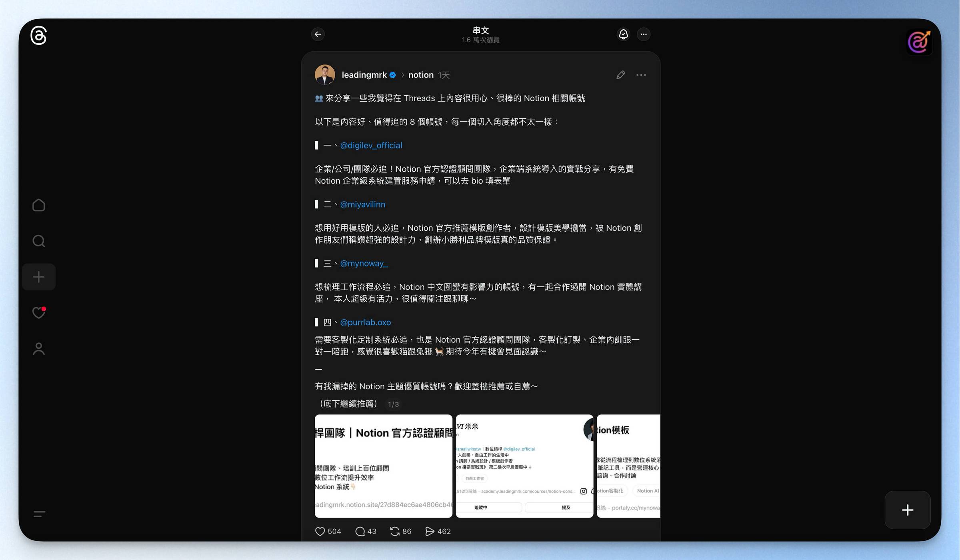Edit the post with the pencil icon
This screenshot has width=960, height=560.
click(620, 75)
